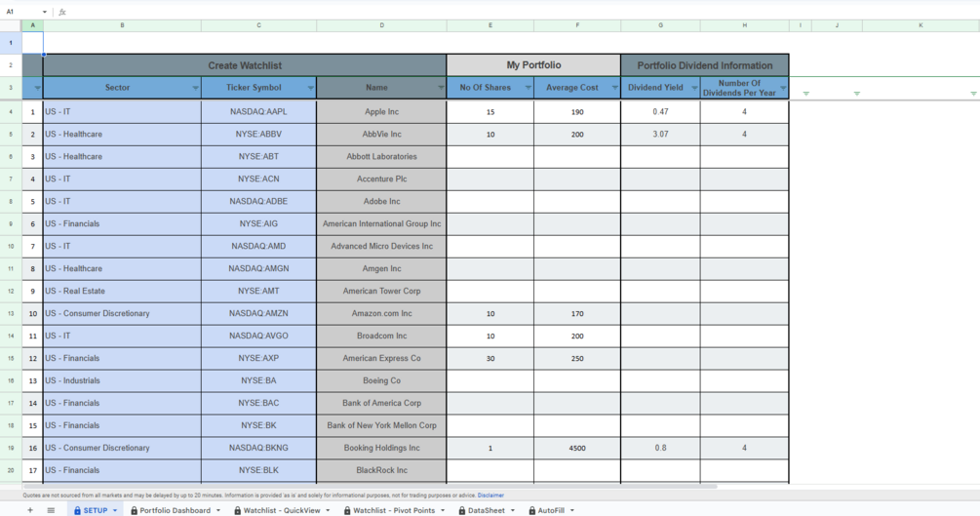
Task: Open the filter icon in column J
Action: coord(857,94)
